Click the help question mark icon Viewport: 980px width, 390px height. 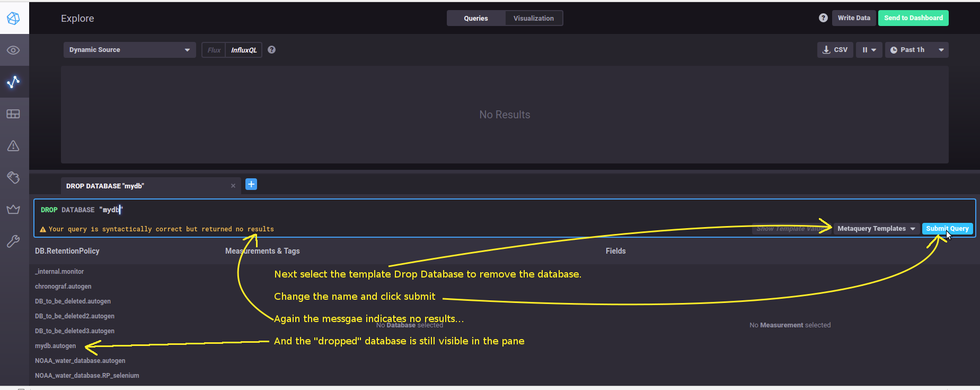pyautogui.click(x=823, y=18)
